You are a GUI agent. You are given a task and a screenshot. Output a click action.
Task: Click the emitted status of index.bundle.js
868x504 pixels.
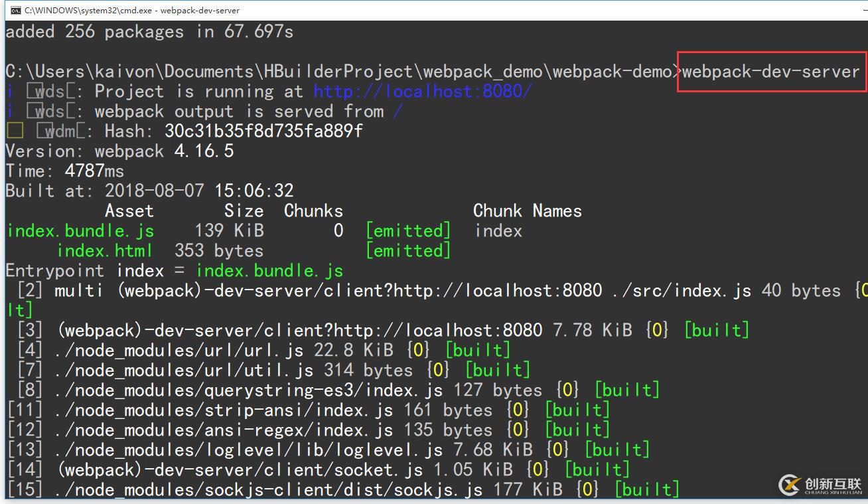click(x=409, y=230)
